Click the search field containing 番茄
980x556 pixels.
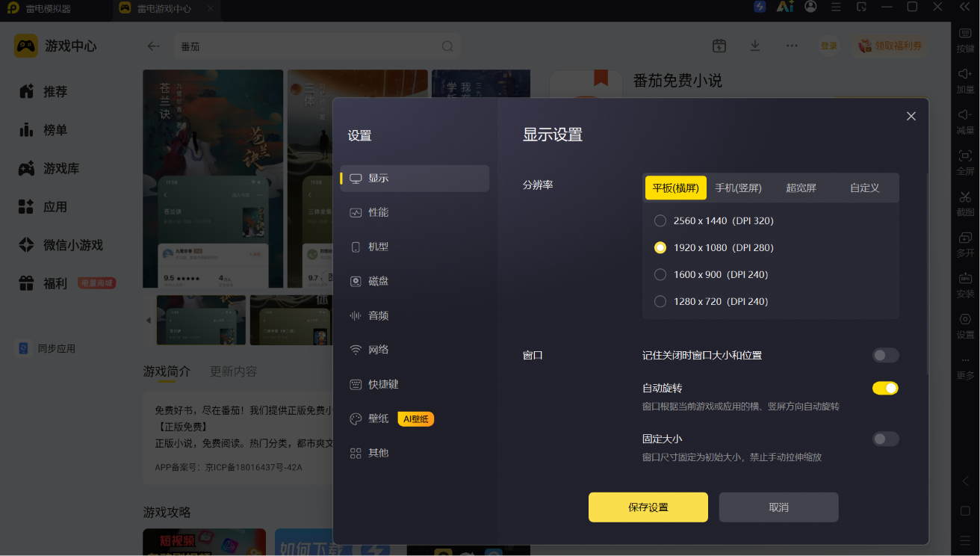coord(317,46)
